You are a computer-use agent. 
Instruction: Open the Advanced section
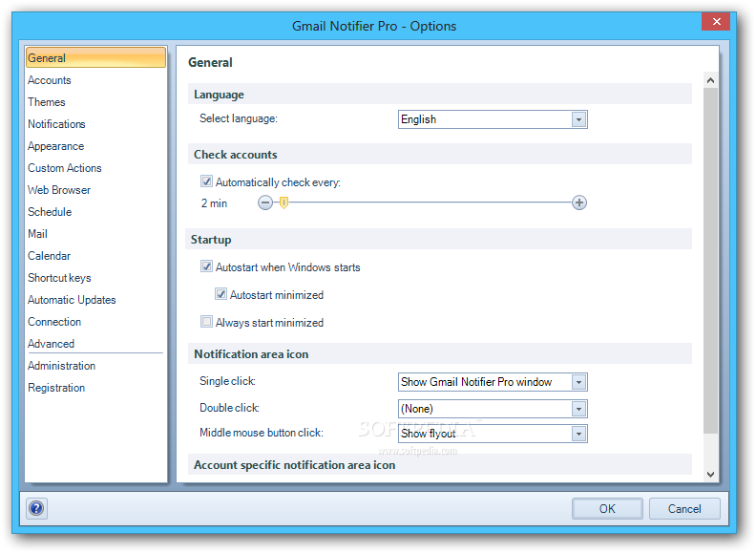tap(52, 344)
